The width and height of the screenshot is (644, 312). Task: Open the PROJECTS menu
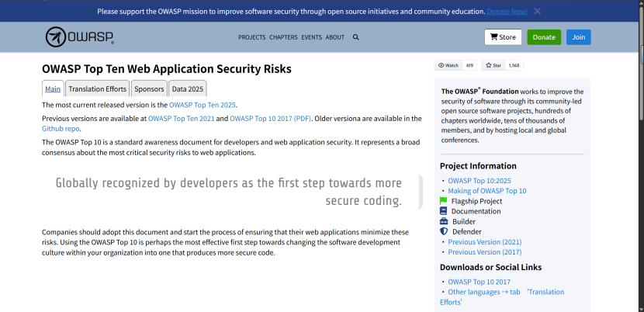click(x=251, y=37)
